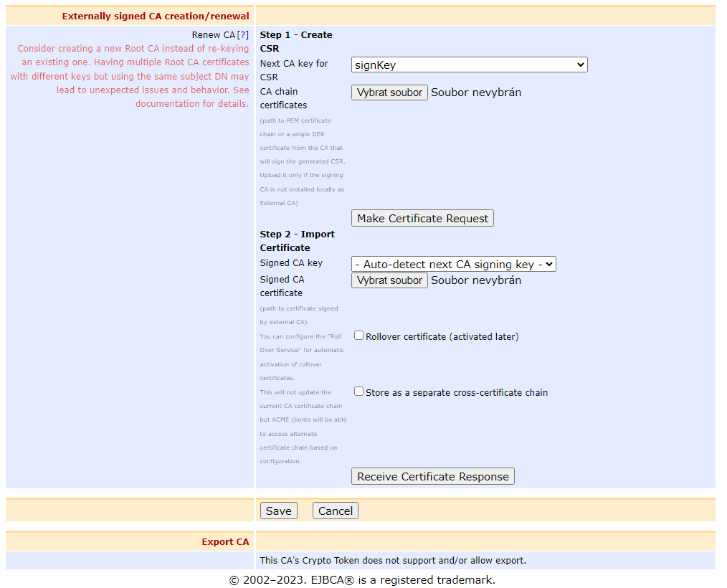Choose a file for Signed CA certificate
Screen dimensions: 727x588
(x=389, y=280)
